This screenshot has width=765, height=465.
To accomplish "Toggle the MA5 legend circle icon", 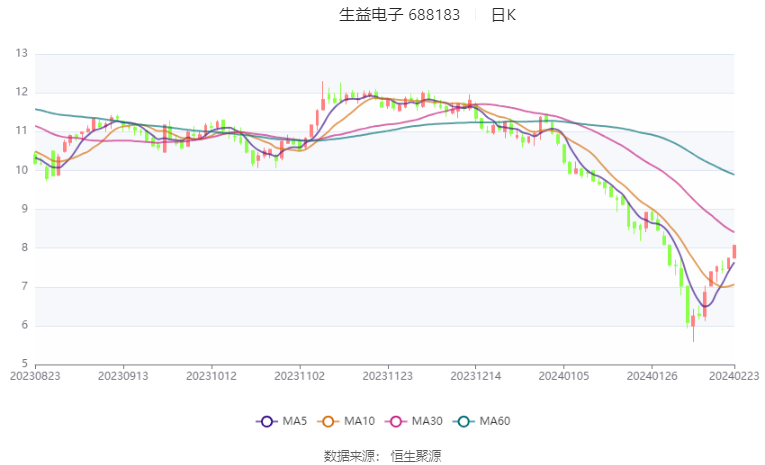I will pos(266,421).
